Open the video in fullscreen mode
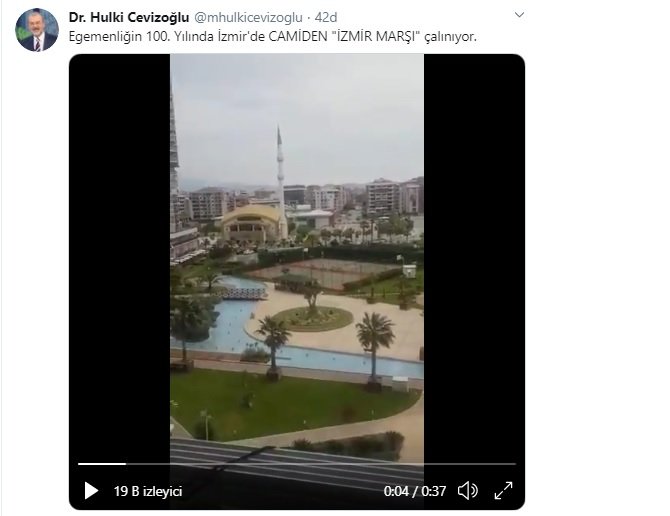The width and height of the screenshot is (670, 516). 503,491
